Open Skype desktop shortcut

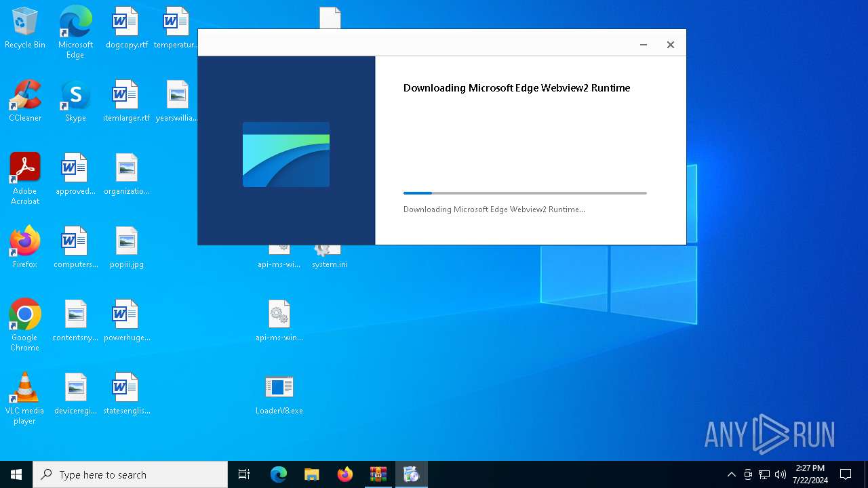tap(75, 102)
